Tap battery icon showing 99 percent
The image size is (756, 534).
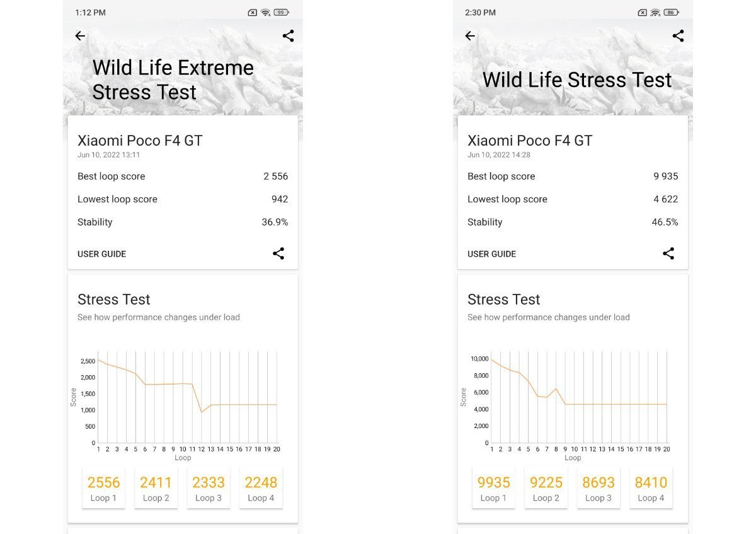(x=282, y=13)
